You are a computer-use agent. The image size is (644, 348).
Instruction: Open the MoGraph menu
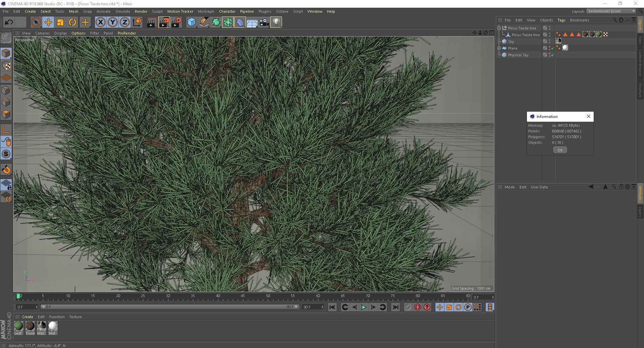(x=206, y=11)
